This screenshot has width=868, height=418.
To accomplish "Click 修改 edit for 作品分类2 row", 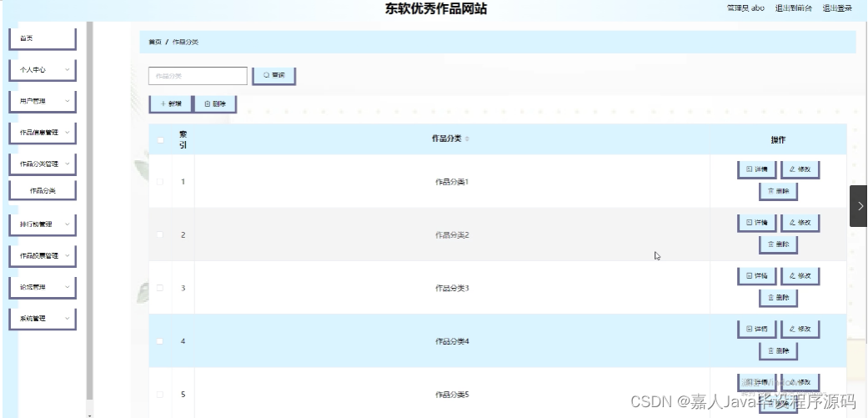I will 800,223.
